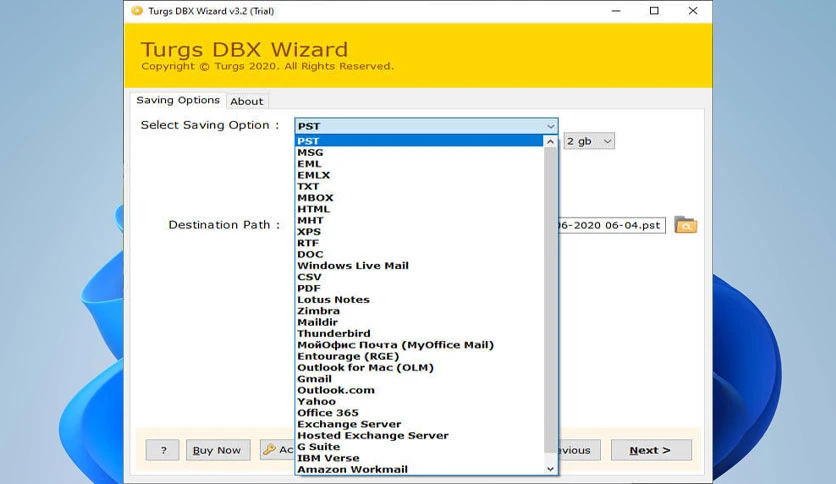
Task: Choose PDF from the list
Action: [420, 288]
